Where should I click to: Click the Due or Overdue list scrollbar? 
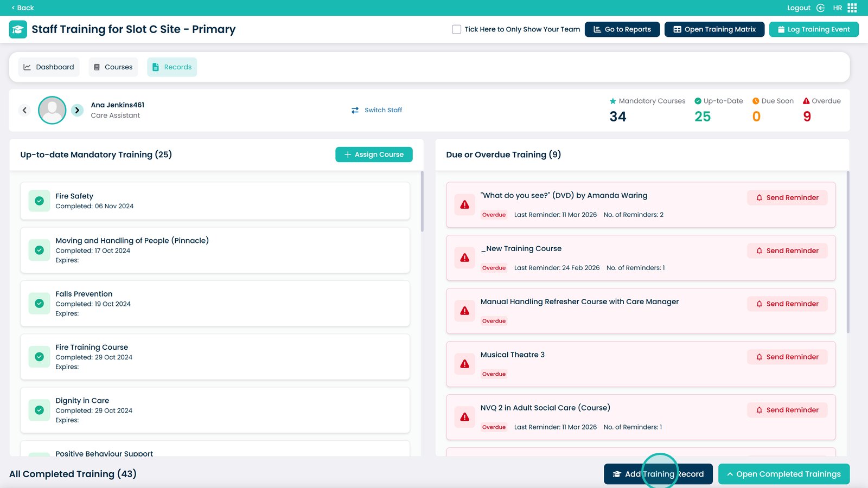[x=847, y=252]
